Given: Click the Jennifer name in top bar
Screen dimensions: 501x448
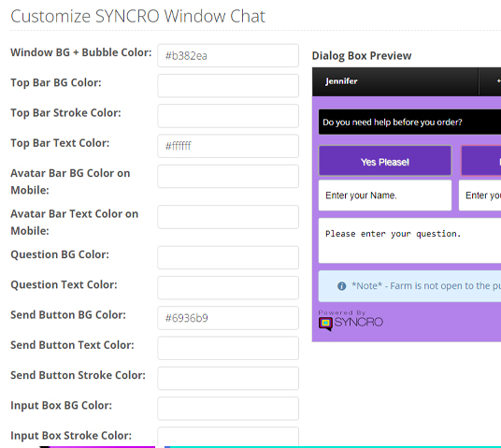Looking at the screenshot, I should tap(341, 81).
